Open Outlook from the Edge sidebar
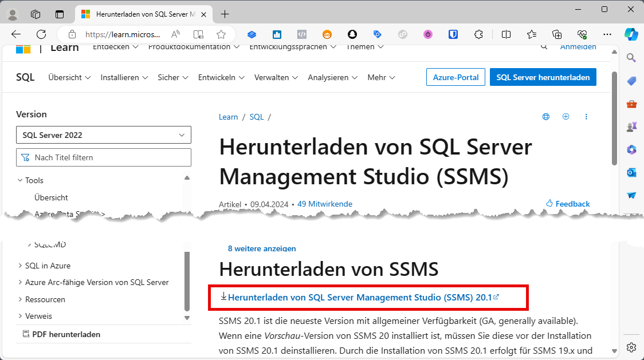 pos(631,172)
